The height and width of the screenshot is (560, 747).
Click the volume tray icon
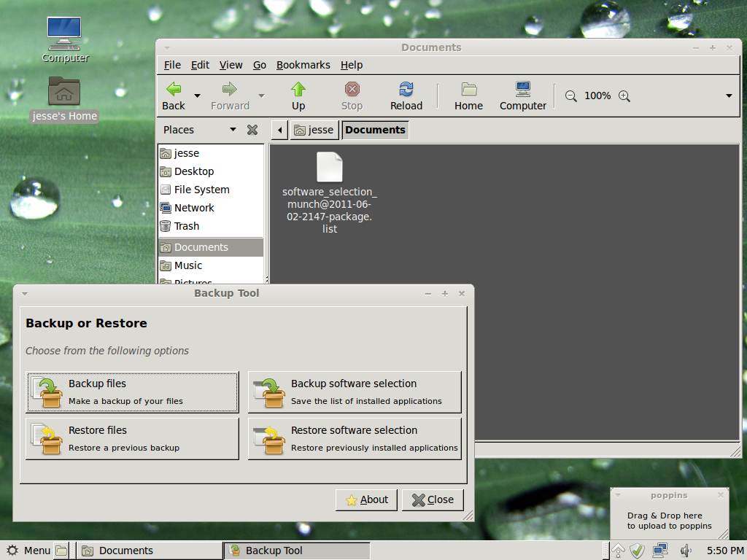(686, 551)
